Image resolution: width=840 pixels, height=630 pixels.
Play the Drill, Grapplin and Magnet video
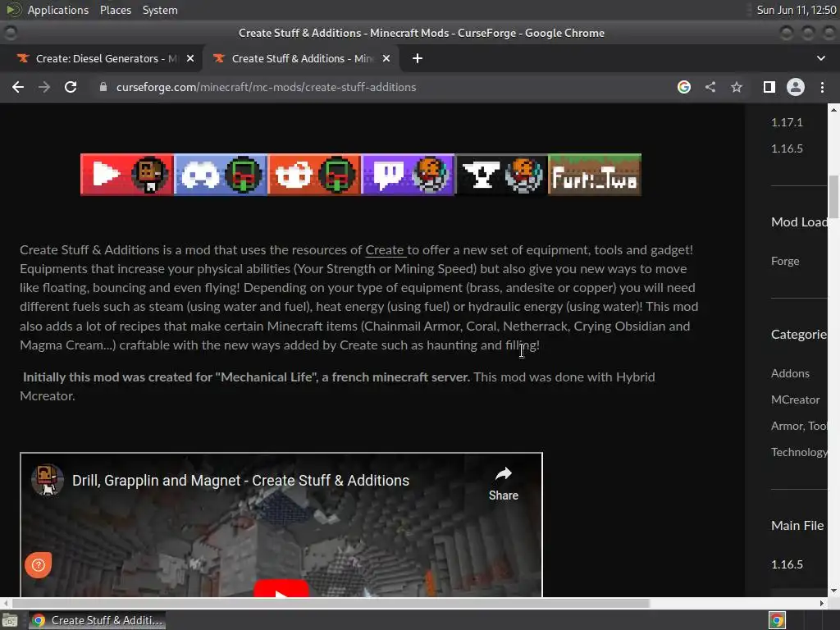(x=281, y=589)
